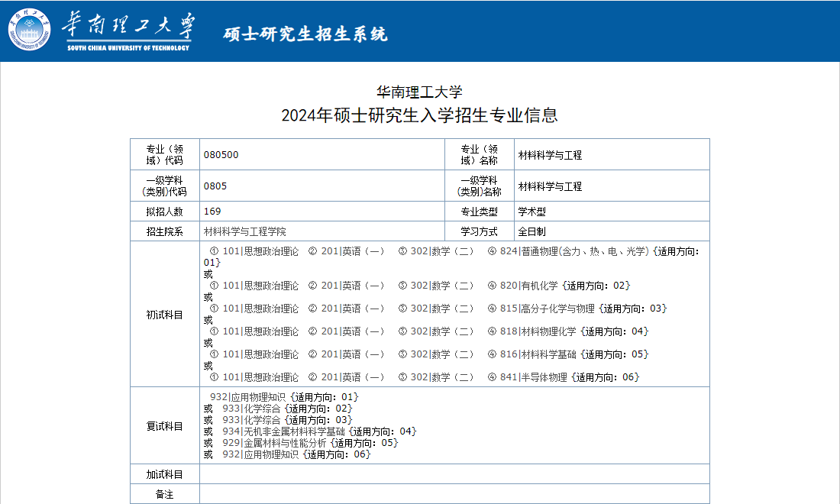Click the 材料科学与工程学院 department value
The width and height of the screenshot is (840, 504).
pos(245,231)
